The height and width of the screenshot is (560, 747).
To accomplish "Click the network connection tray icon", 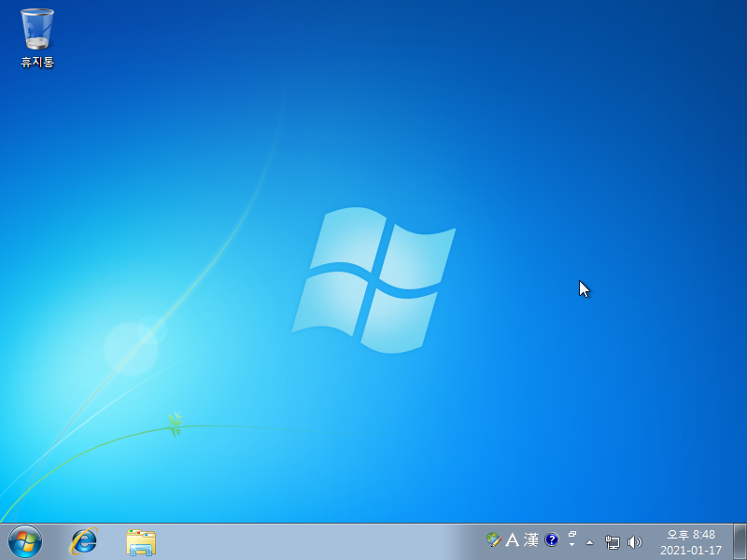I will (x=613, y=542).
